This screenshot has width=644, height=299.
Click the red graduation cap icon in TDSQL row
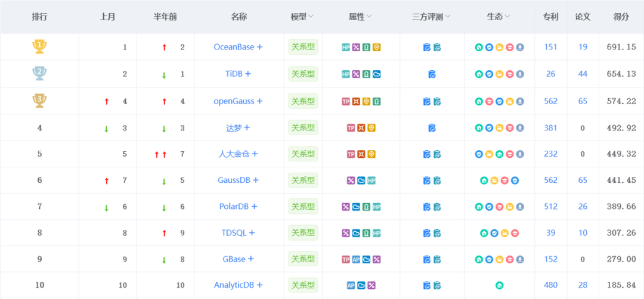tap(515, 233)
